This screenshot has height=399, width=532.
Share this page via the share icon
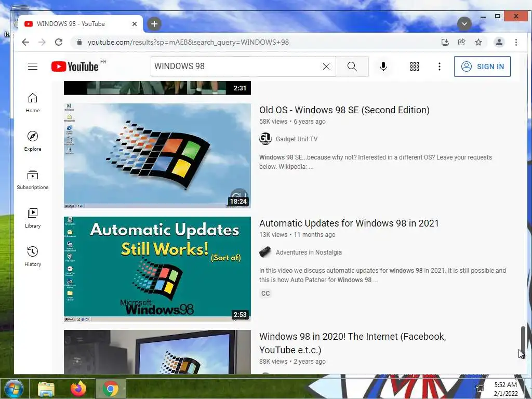click(x=461, y=42)
